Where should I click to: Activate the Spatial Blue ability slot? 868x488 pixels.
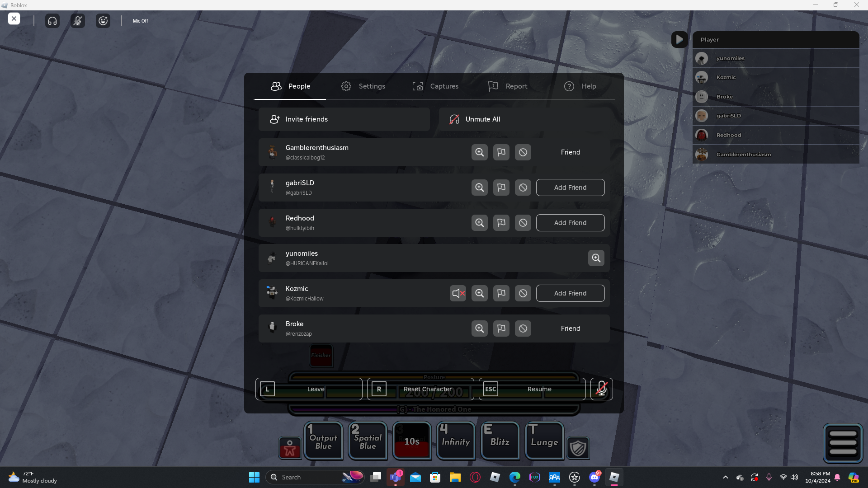coord(368,441)
